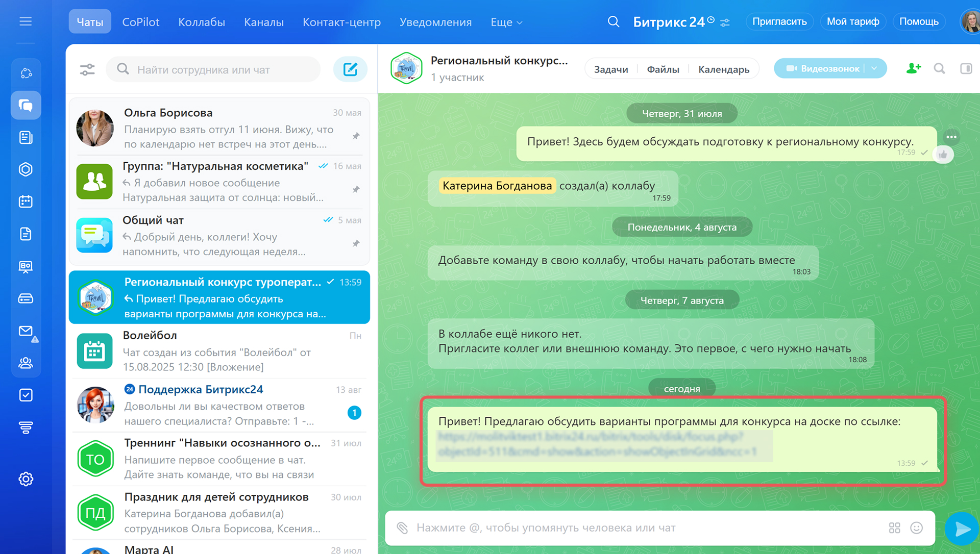Viewport: 980px width, 554px height.
Task: Click the thumbs-up like reaction on first message
Action: click(x=943, y=155)
